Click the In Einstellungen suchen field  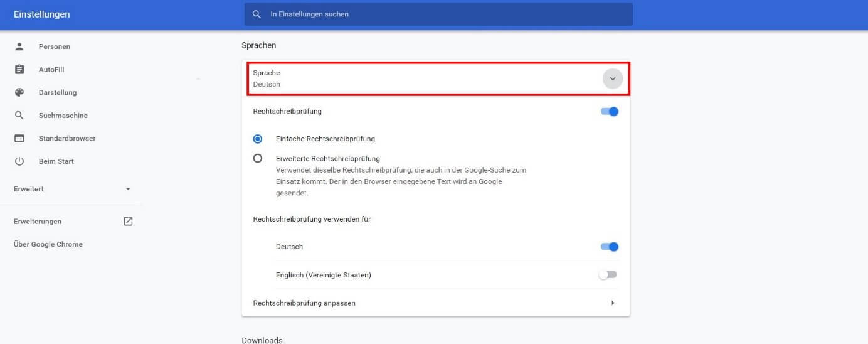tap(438, 14)
